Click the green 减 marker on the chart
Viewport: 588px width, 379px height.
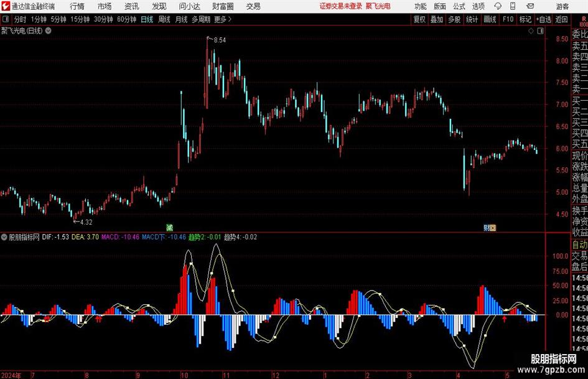[169, 227]
